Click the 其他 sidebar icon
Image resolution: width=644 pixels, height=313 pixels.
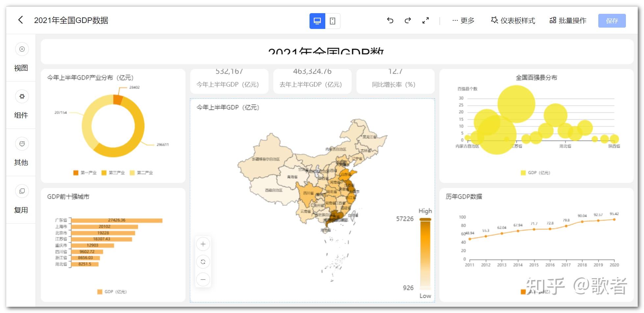point(21,144)
